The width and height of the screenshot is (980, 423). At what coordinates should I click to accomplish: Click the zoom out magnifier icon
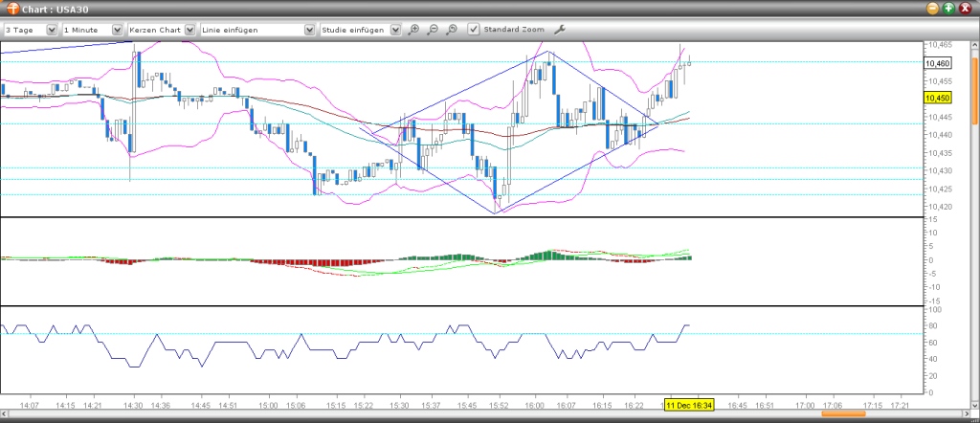pos(433,30)
